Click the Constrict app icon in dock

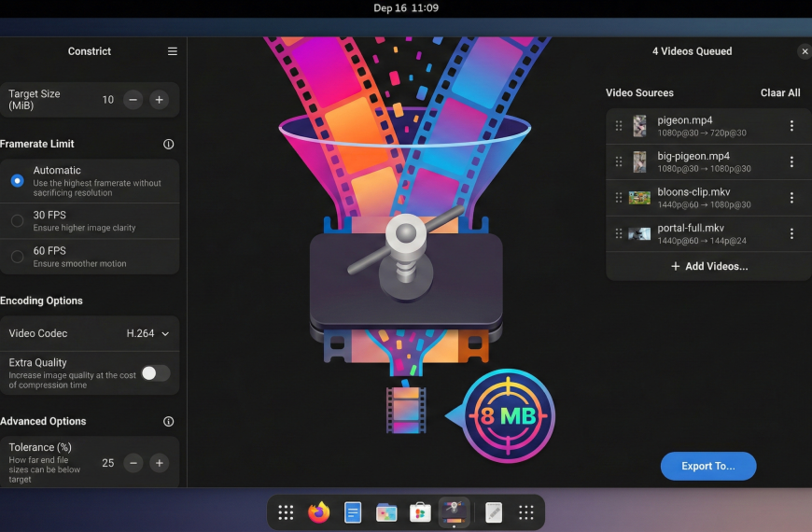[454, 512]
